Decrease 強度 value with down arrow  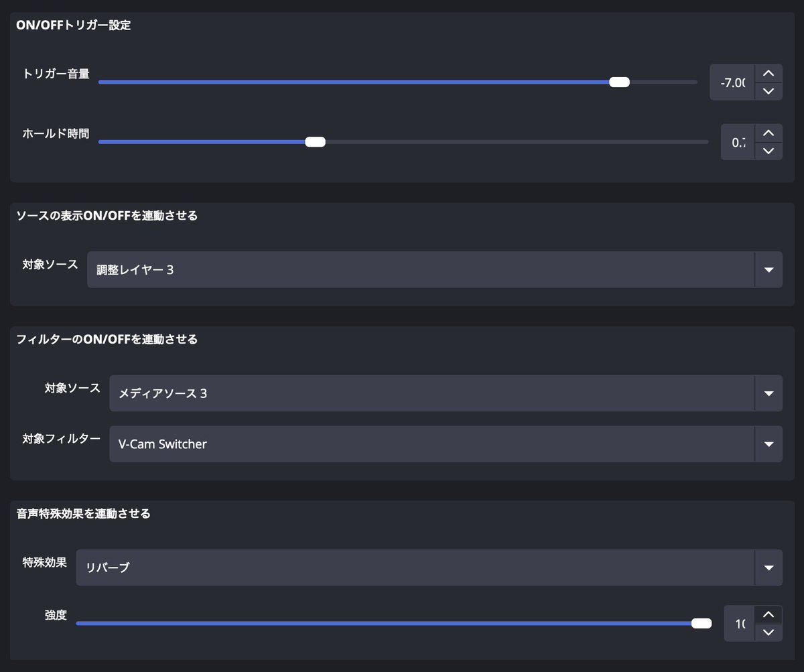pos(768,632)
